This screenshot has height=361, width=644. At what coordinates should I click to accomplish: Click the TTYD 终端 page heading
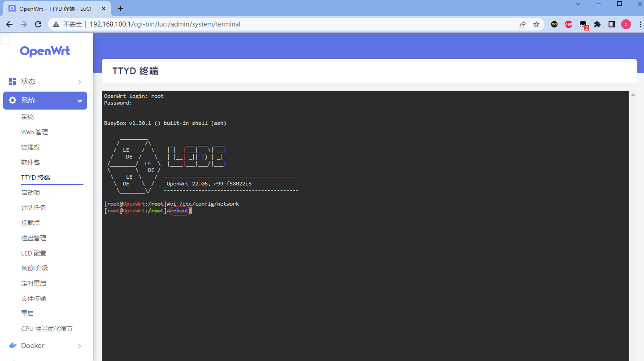135,71
